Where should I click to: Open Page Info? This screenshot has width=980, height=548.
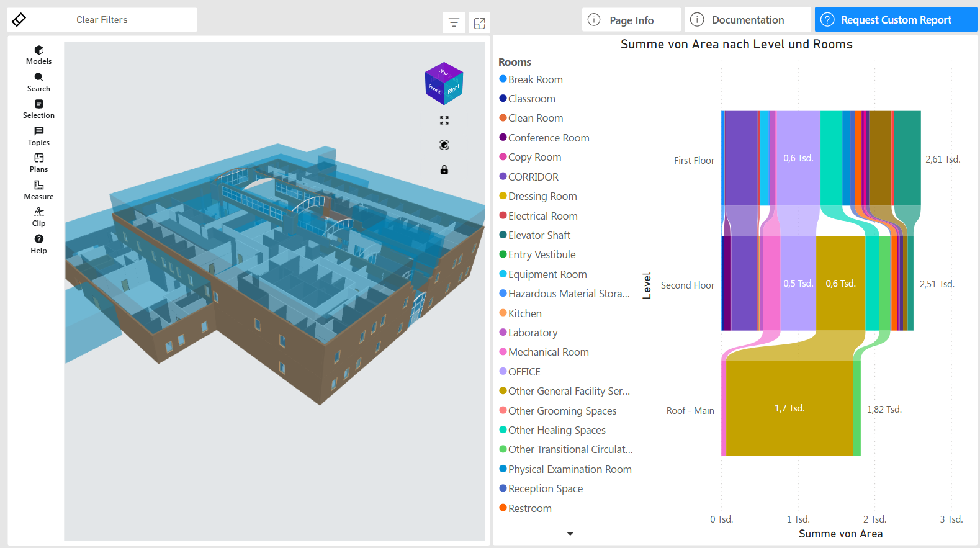point(631,20)
